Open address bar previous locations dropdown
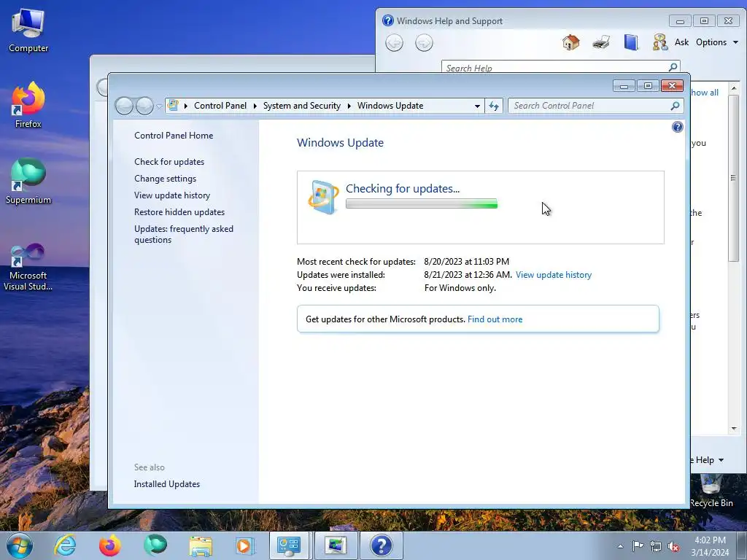The image size is (747, 560). [477, 106]
